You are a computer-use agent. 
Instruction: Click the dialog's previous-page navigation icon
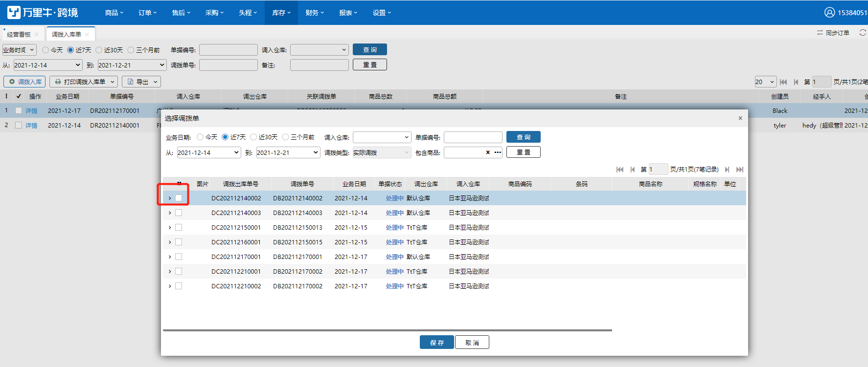point(633,170)
